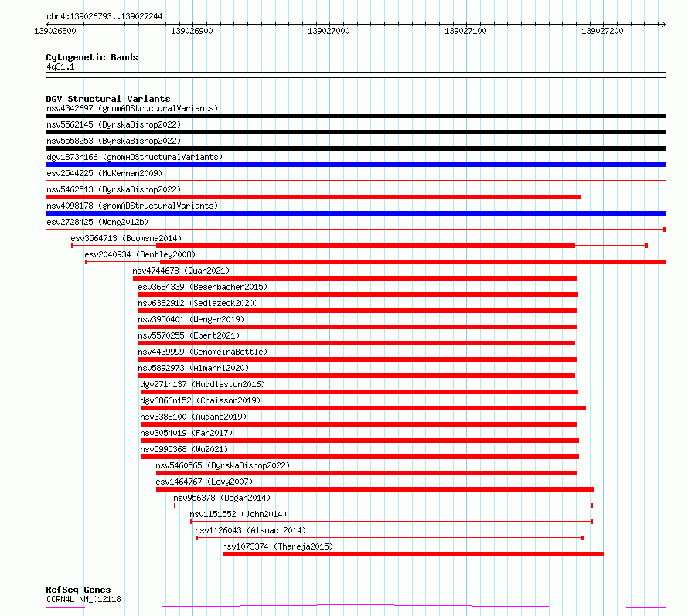This screenshot has width=688, height=616.
Task: Open nsv956378 (Dogan2014) label
Action: 222,498
